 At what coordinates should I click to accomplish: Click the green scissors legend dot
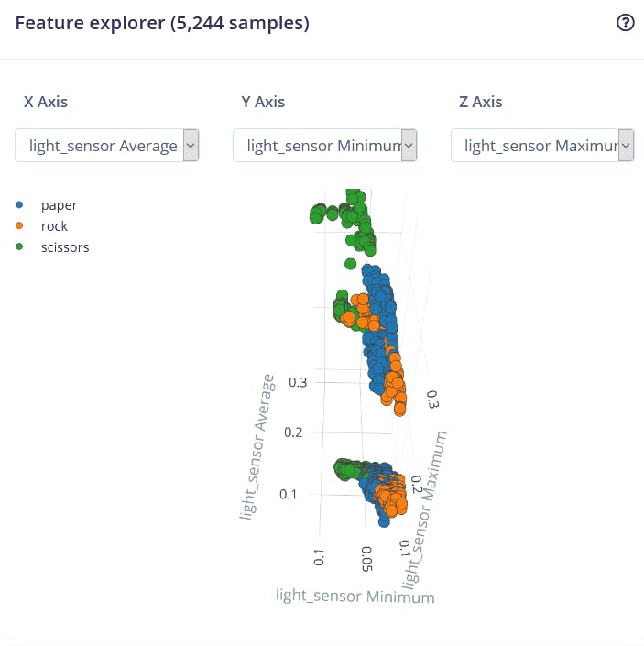[x=19, y=247]
